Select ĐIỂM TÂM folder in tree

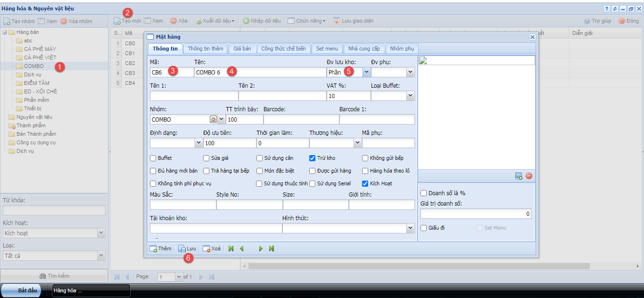coord(36,83)
